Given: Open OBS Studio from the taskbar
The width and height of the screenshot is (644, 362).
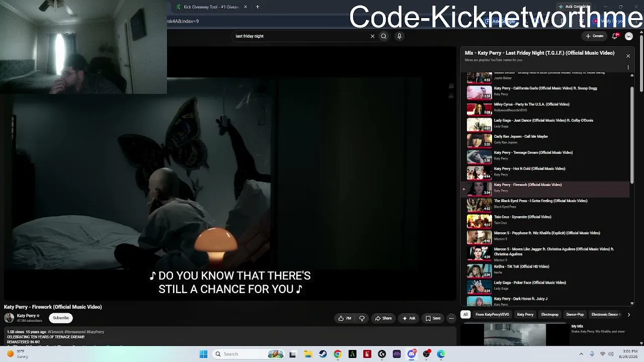Looking at the screenshot, I should [x=427, y=354].
